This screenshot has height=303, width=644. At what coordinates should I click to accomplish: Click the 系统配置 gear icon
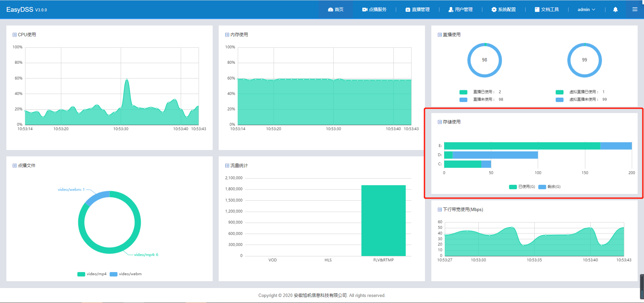(x=494, y=9)
